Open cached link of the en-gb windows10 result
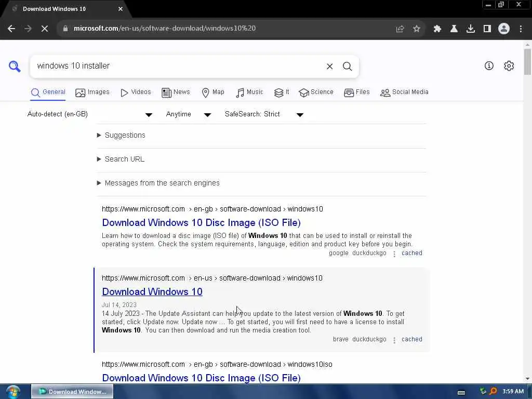Viewport: 532px width, 399px height. (412, 253)
